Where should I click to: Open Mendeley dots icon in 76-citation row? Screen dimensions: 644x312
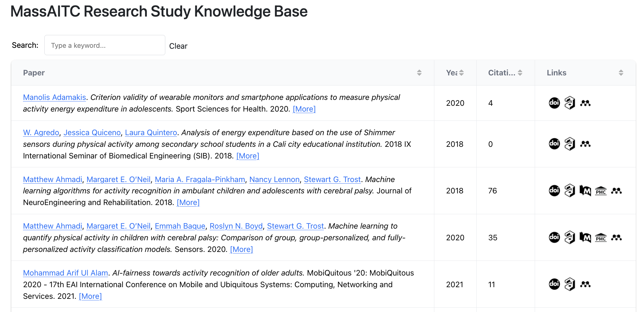(x=616, y=191)
